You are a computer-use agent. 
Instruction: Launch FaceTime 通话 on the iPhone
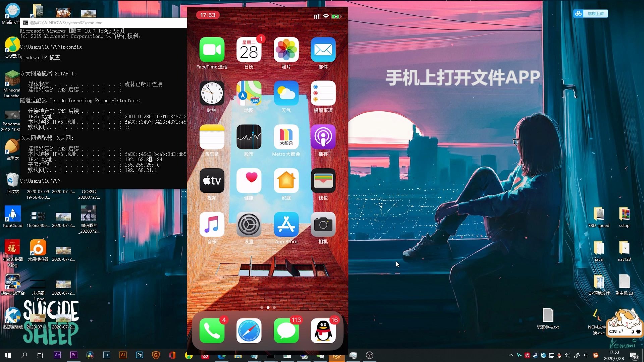(x=212, y=50)
